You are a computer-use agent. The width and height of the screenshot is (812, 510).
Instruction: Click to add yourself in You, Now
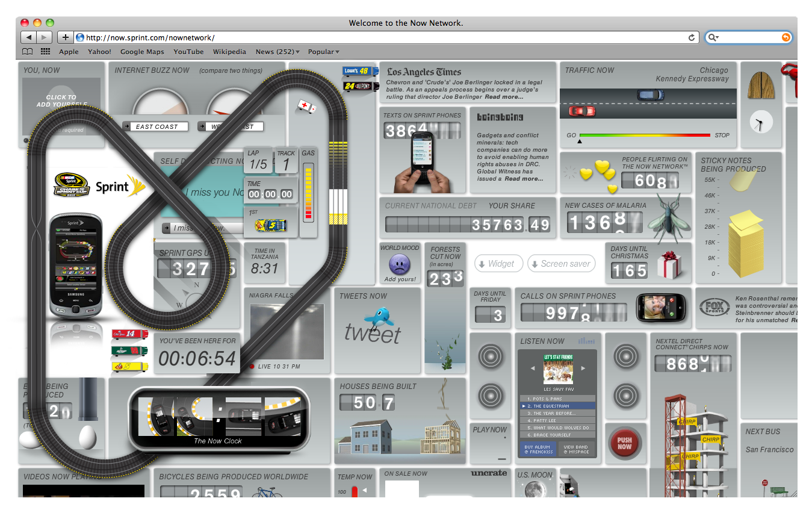[x=61, y=101]
